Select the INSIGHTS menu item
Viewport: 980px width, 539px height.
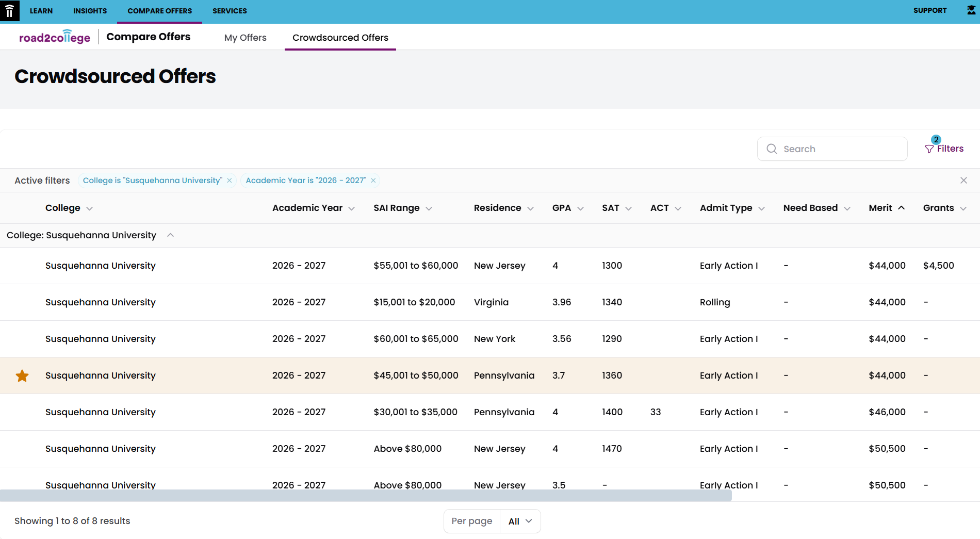click(90, 10)
